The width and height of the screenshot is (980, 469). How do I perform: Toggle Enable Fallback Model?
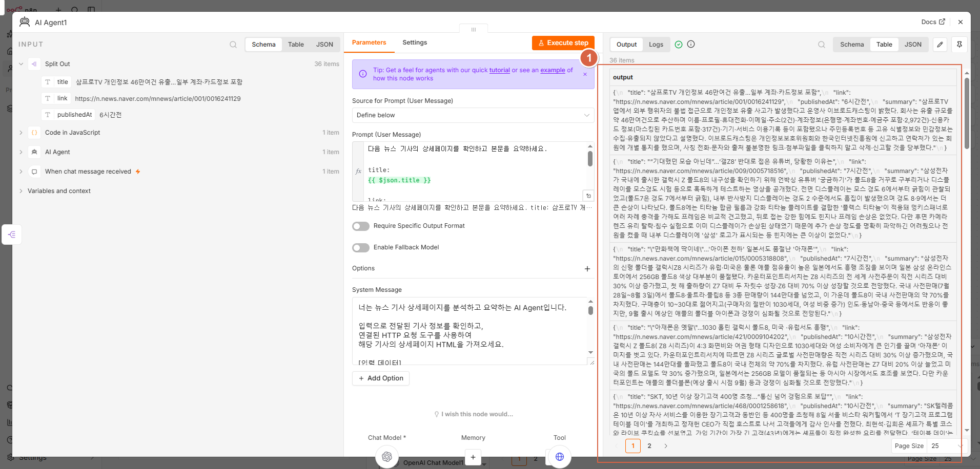(361, 248)
